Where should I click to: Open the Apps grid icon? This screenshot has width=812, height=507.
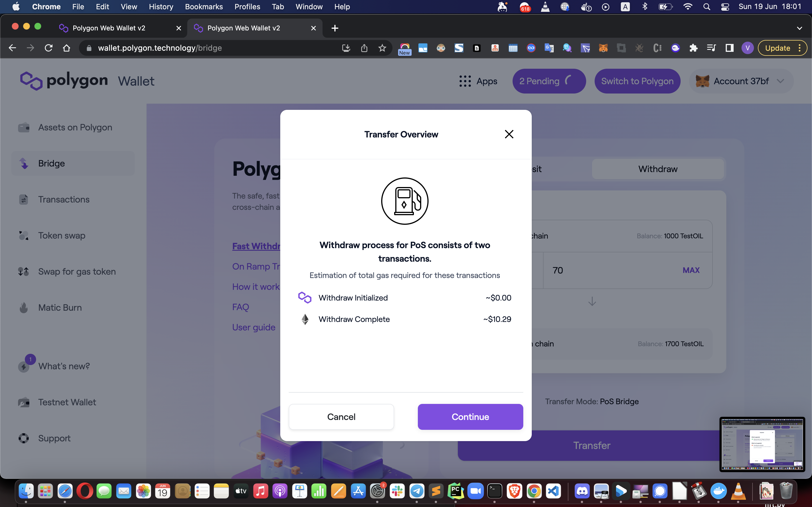[x=465, y=81]
